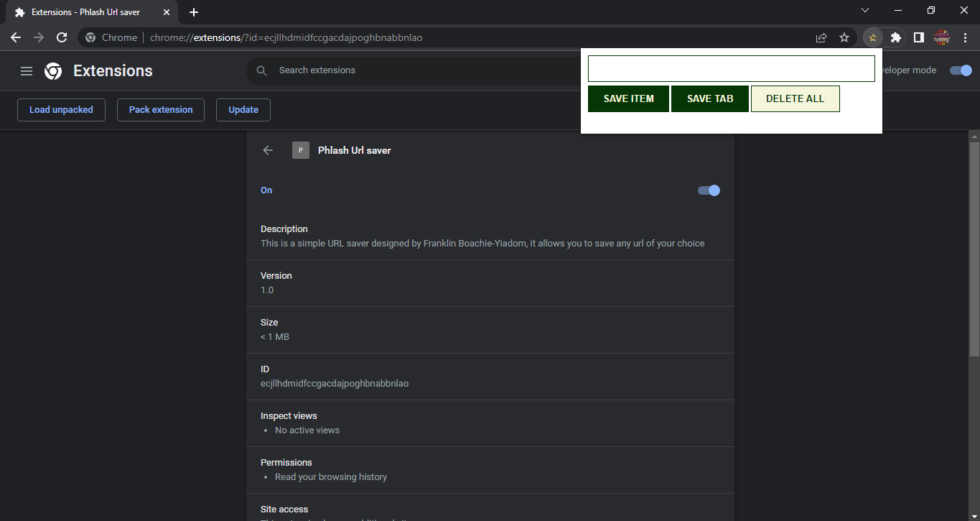Click the version value 1.0

click(x=267, y=290)
